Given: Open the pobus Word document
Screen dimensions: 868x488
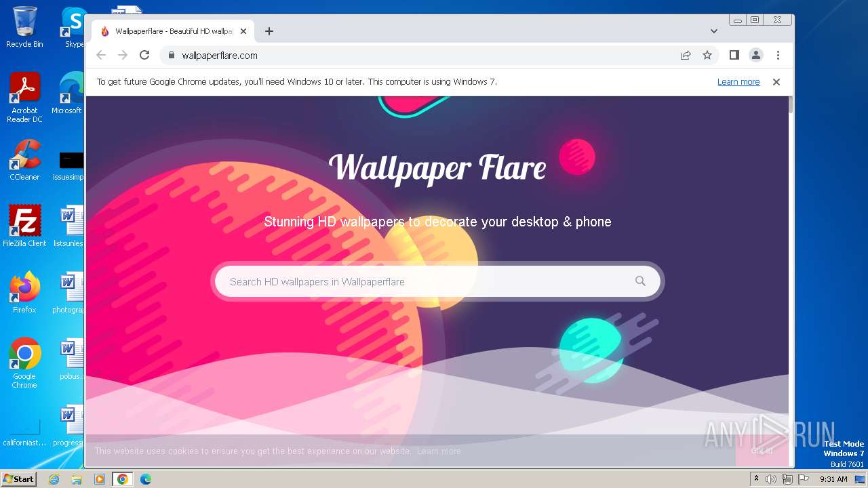Looking at the screenshot, I should pos(70,359).
